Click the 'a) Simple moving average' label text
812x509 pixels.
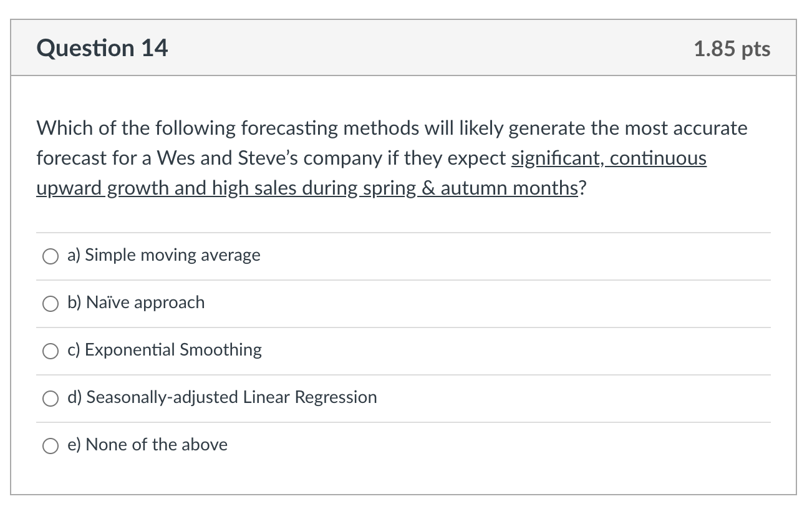point(163,255)
